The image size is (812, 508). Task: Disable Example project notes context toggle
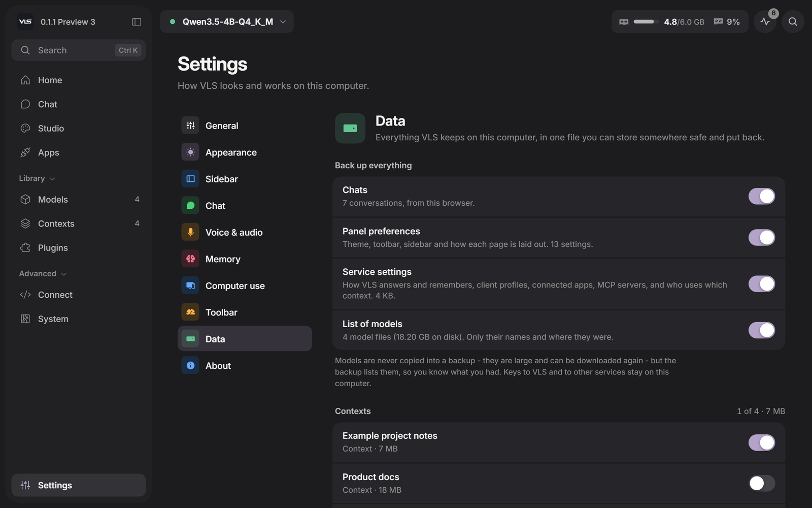click(761, 442)
